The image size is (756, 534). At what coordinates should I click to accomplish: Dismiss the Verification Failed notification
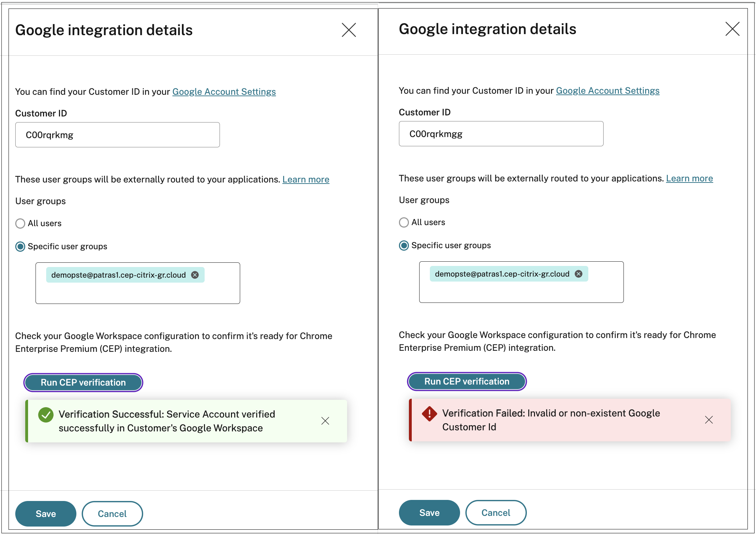[x=709, y=420]
